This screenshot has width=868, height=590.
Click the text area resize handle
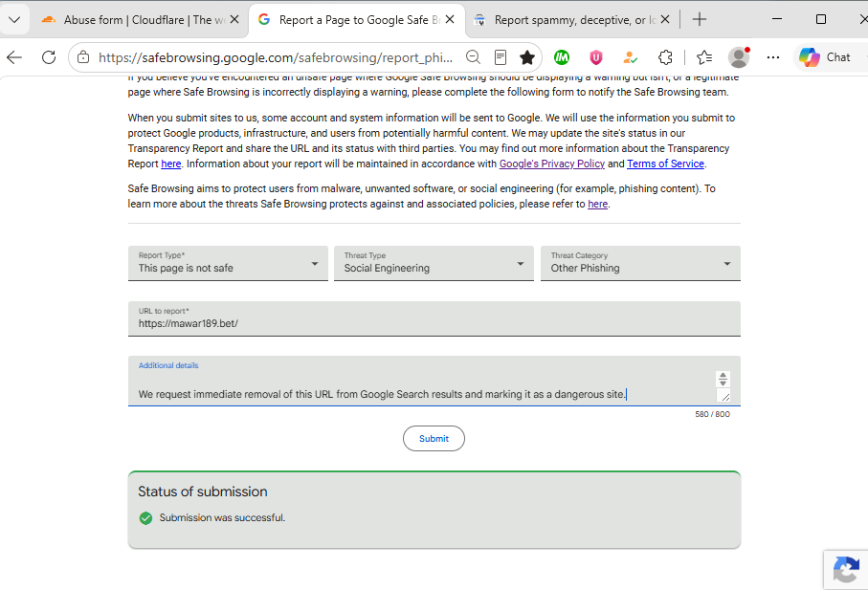[x=724, y=396]
